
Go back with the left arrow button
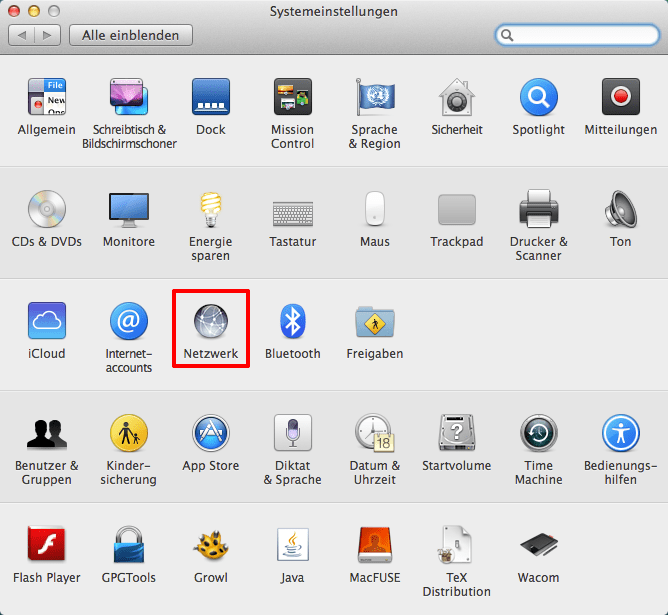point(21,35)
